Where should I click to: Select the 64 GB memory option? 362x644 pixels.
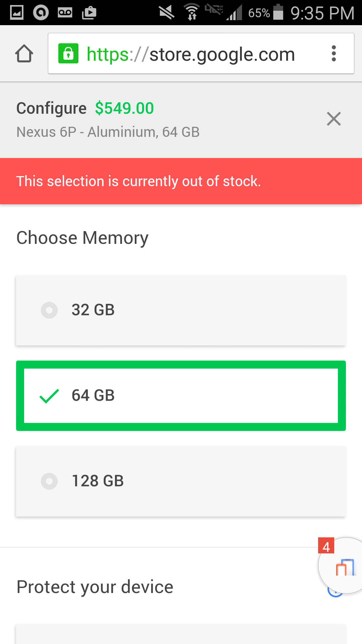[181, 396]
